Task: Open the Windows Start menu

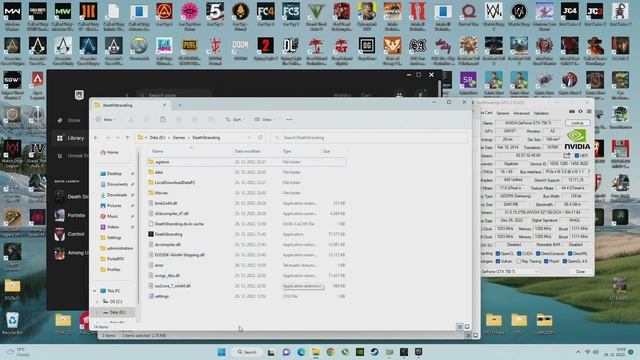Action: (x=222, y=352)
